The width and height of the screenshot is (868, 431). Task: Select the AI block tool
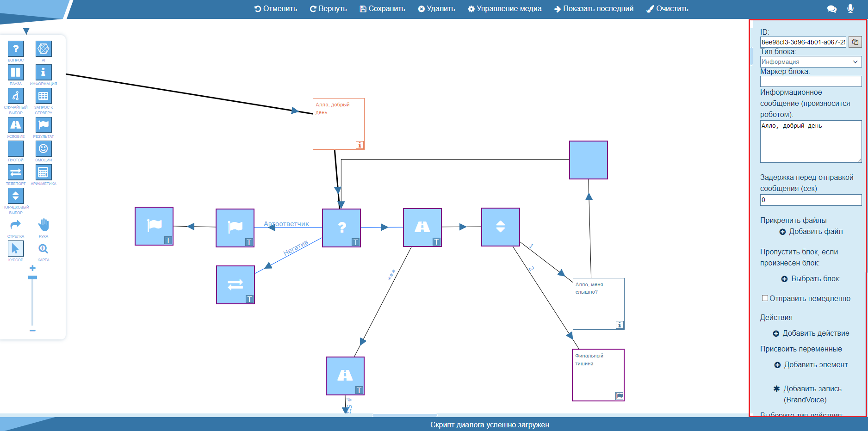pos(43,49)
